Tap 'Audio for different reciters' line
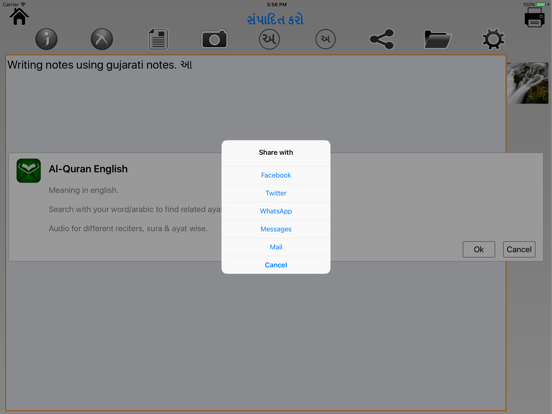 [128, 228]
